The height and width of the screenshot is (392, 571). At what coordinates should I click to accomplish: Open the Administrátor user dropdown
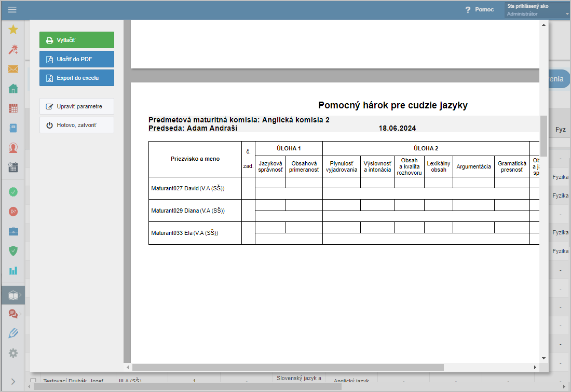click(x=537, y=10)
